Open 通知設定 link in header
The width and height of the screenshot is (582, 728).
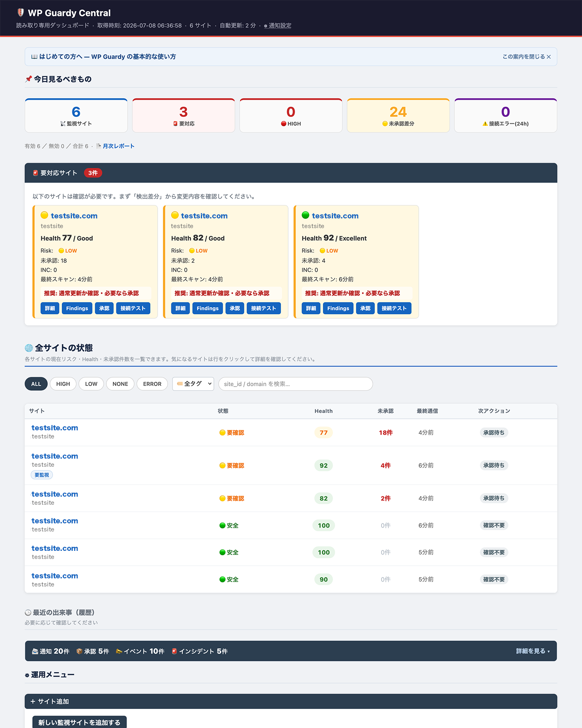tap(278, 25)
